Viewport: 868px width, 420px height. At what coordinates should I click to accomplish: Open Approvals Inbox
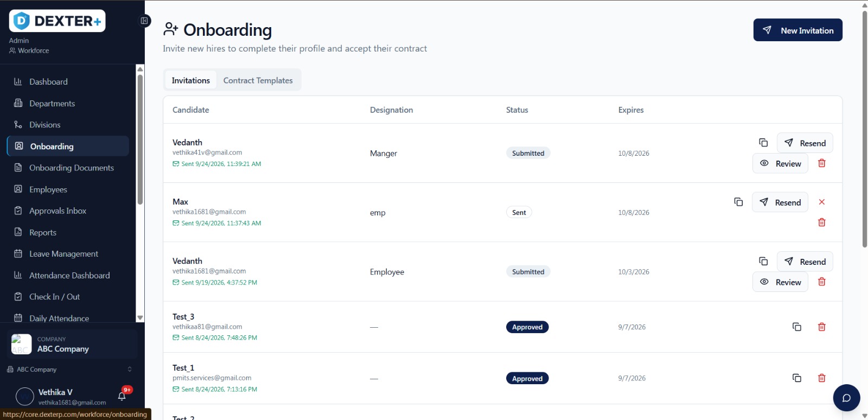click(68, 211)
